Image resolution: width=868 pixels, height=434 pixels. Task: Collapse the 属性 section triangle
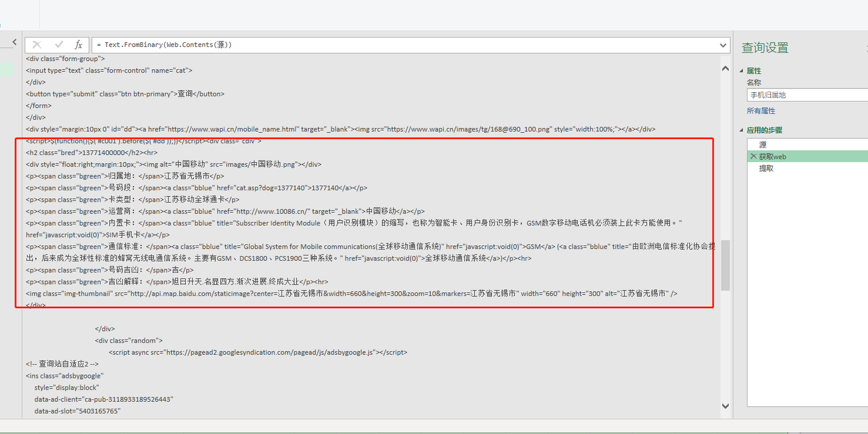click(x=741, y=71)
